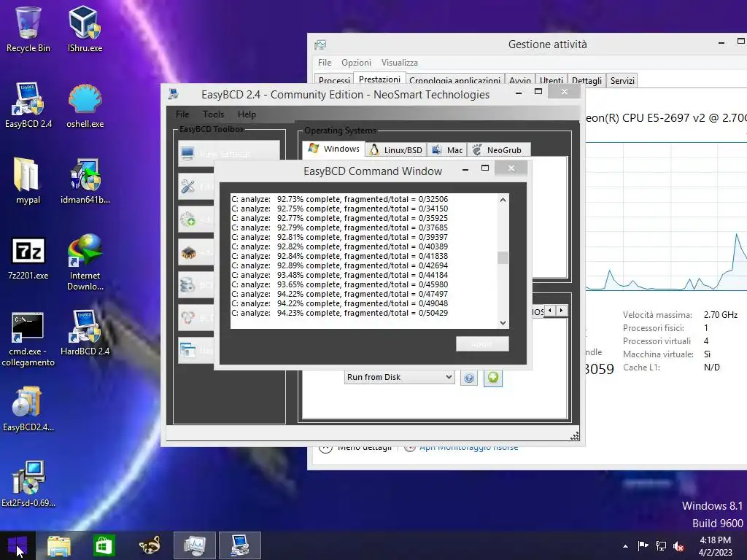Click the left tab scroll arrow in EasyBCD
The image size is (747, 560).
(x=550, y=311)
